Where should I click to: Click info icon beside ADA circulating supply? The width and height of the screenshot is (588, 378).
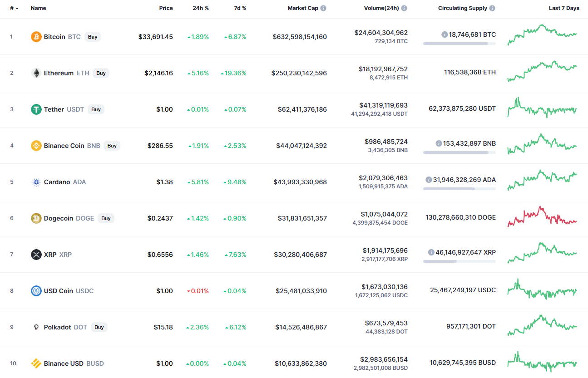[x=429, y=180]
